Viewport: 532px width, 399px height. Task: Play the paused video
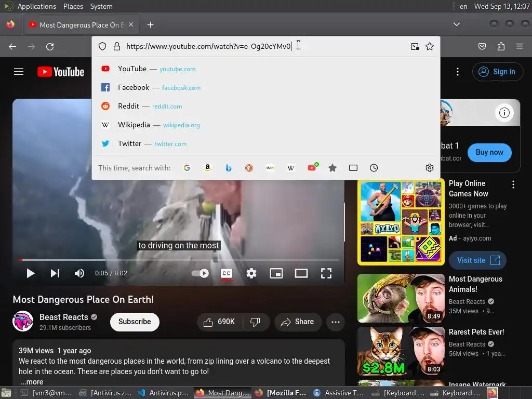point(31,273)
